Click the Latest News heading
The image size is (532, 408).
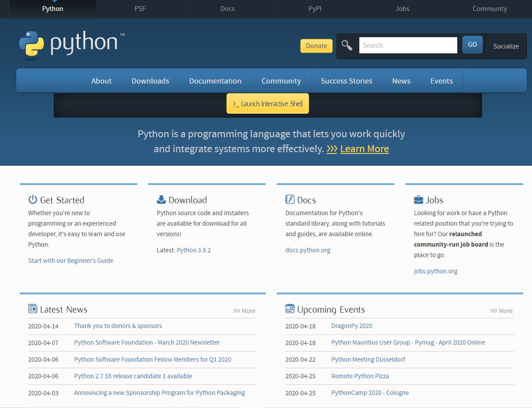coord(64,309)
